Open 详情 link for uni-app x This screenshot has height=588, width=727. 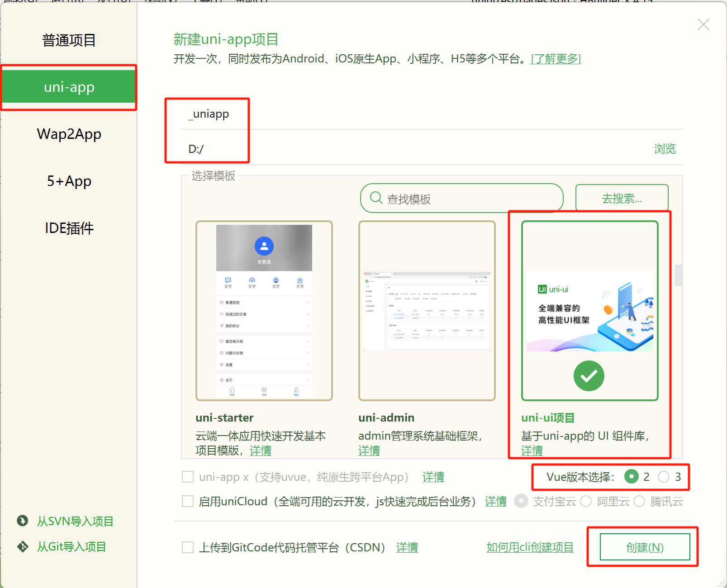click(x=433, y=477)
